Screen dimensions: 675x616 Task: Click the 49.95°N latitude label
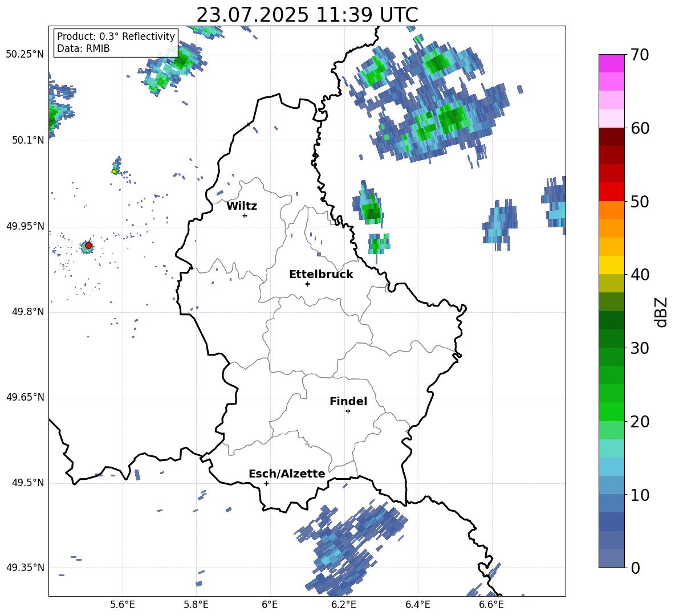click(x=25, y=226)
